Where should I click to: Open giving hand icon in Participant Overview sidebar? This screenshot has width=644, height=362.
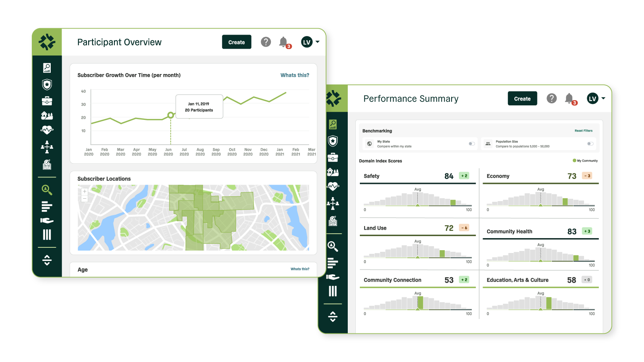coord(47,220)
